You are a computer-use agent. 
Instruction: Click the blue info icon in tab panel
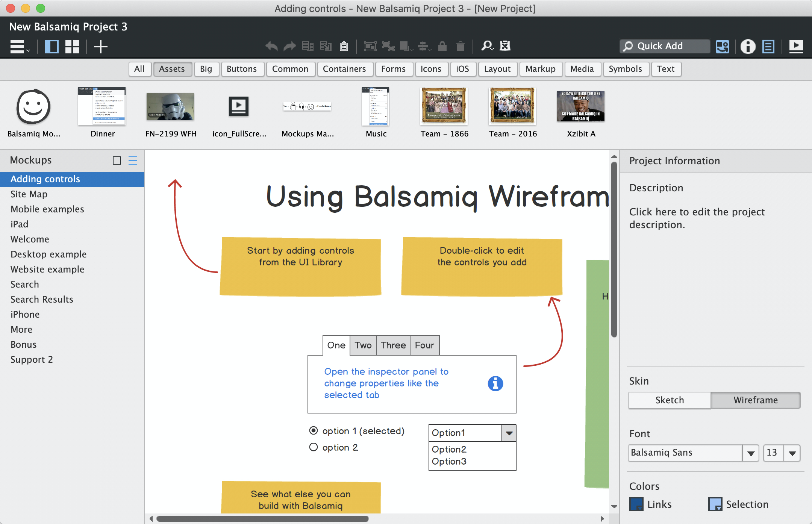pos(495,383)
